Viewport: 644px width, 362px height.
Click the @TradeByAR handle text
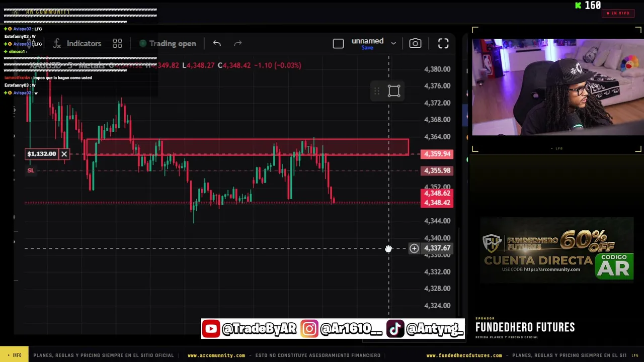259,329
